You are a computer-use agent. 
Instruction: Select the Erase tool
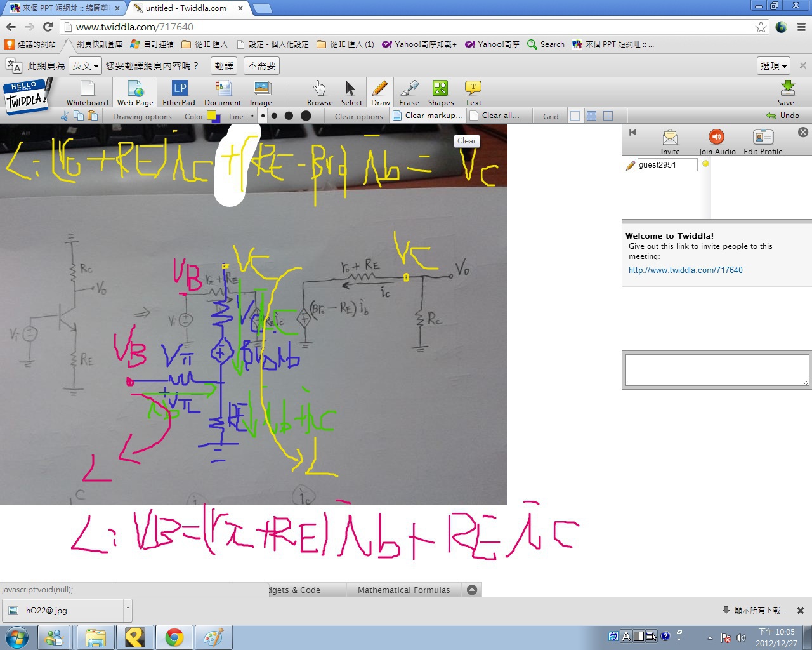click(x=409, y=93)
